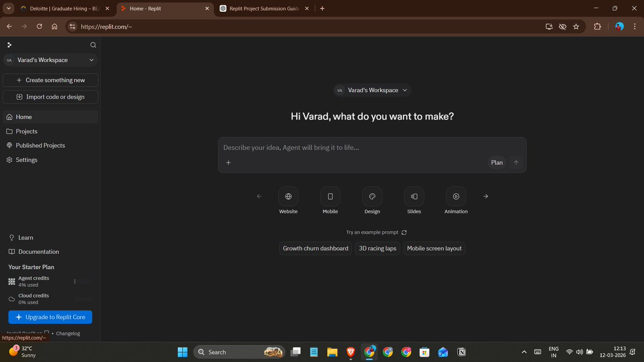Select the Slides category icon
The image size is (644, 362).
click(414, 196)
